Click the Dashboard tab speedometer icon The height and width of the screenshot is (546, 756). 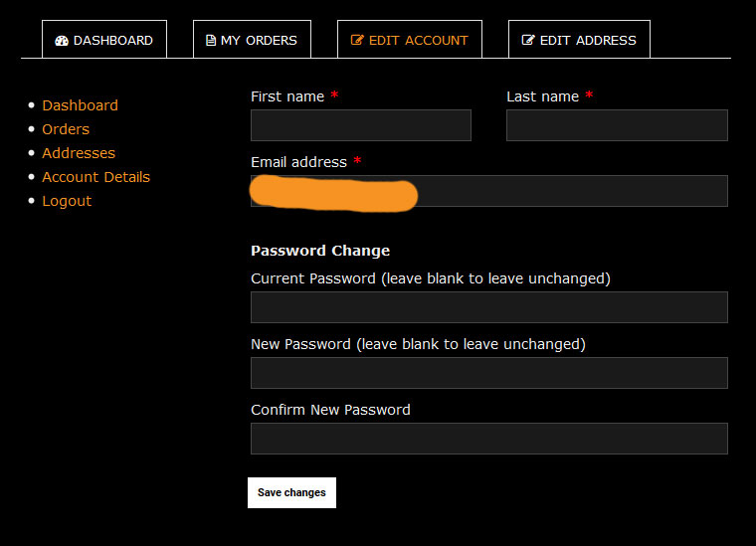click(x=62, y=41)
